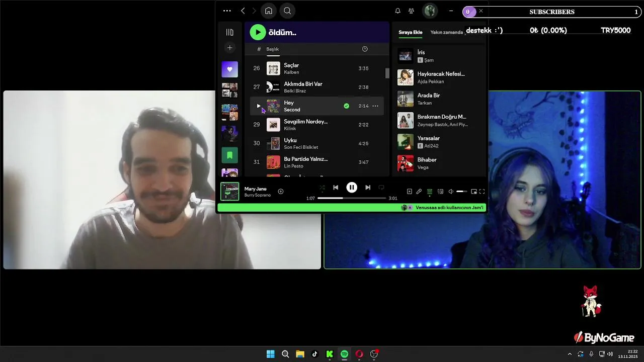Select the Uyku track
The width and height of the screenshot is (644, 362).
[x=317, y=143]
